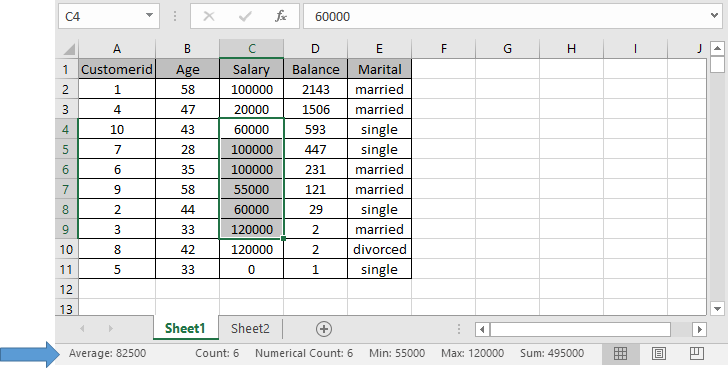Switch to Page Layout view icon
This screenshot has width=728, height=369.
click(658, 353)
